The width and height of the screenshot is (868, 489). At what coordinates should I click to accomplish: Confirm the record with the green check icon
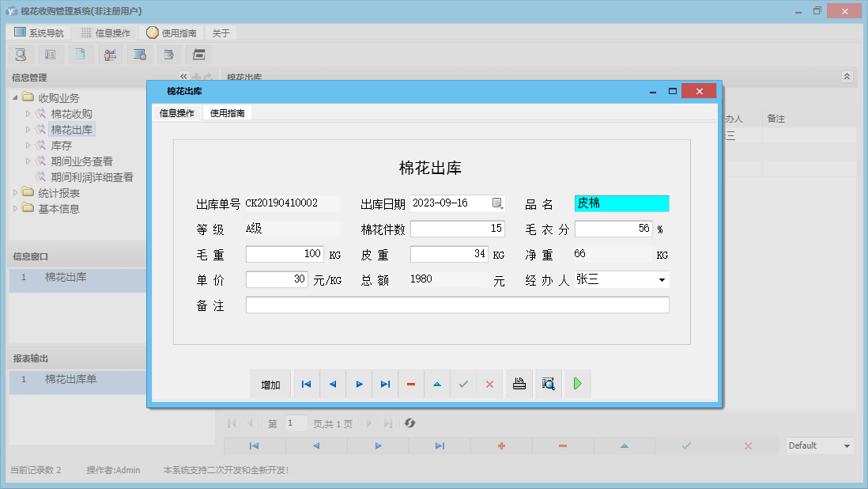pos(463,384)
